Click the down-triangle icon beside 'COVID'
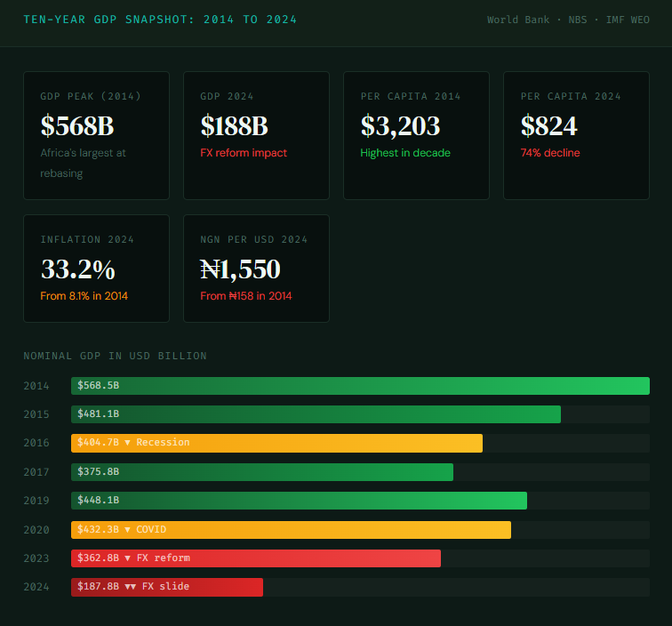This screenshot has width=672, height=626. 127,530
